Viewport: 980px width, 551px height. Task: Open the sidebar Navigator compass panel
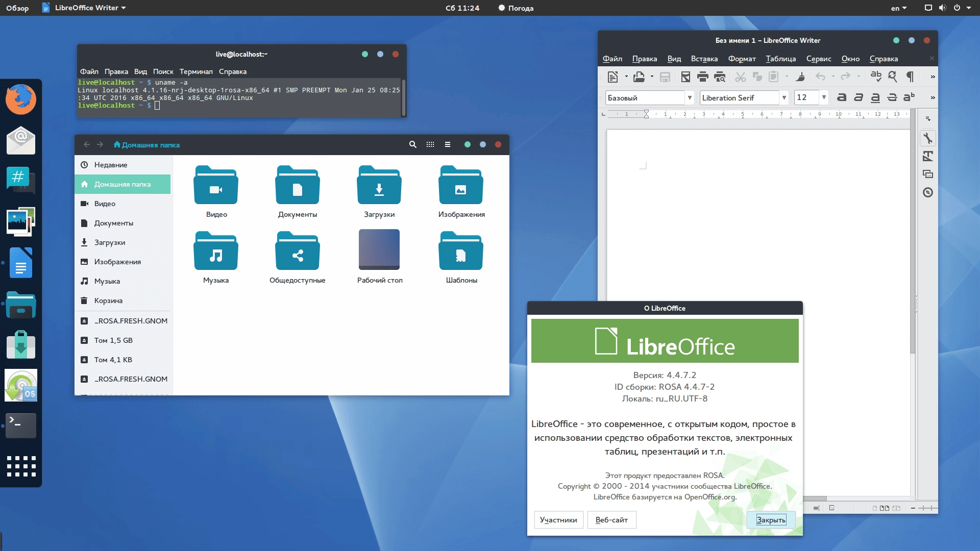(x=928, y=192)
